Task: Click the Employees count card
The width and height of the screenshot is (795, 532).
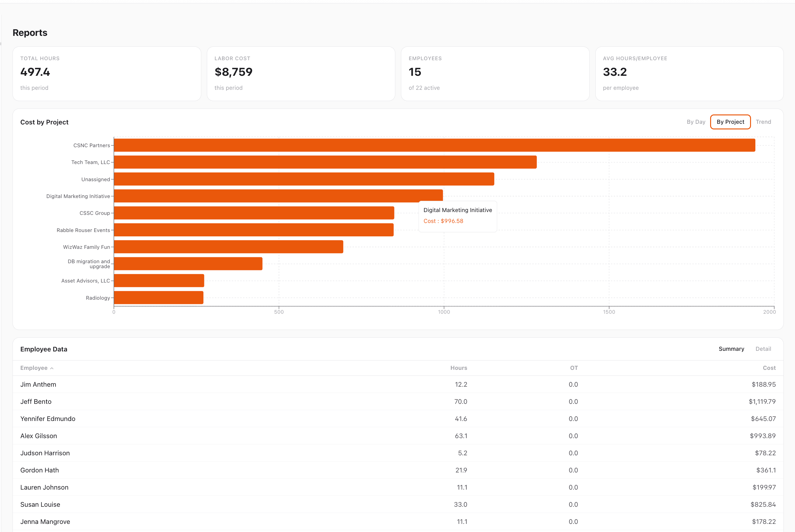Action: tap(495, 74)
